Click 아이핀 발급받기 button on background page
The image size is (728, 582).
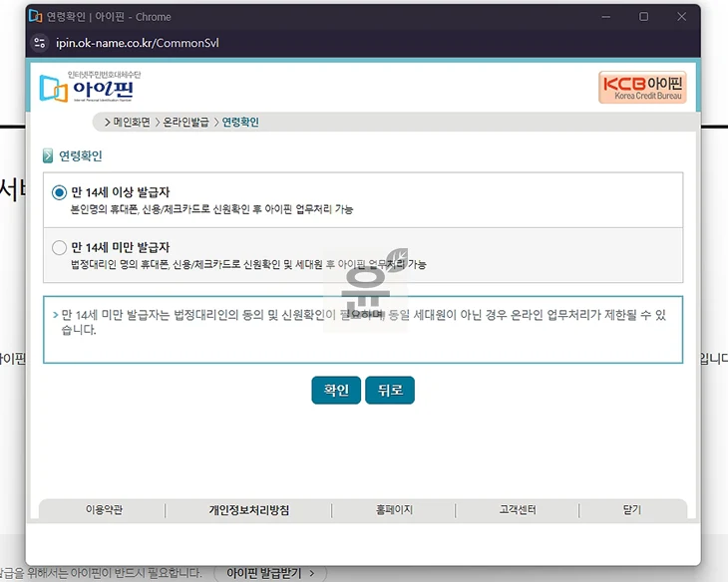point(269,573)
